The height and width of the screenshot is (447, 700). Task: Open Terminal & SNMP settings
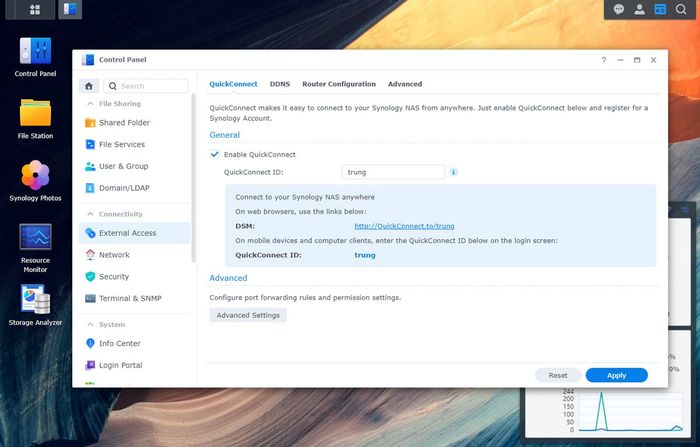tap(134, 298)
